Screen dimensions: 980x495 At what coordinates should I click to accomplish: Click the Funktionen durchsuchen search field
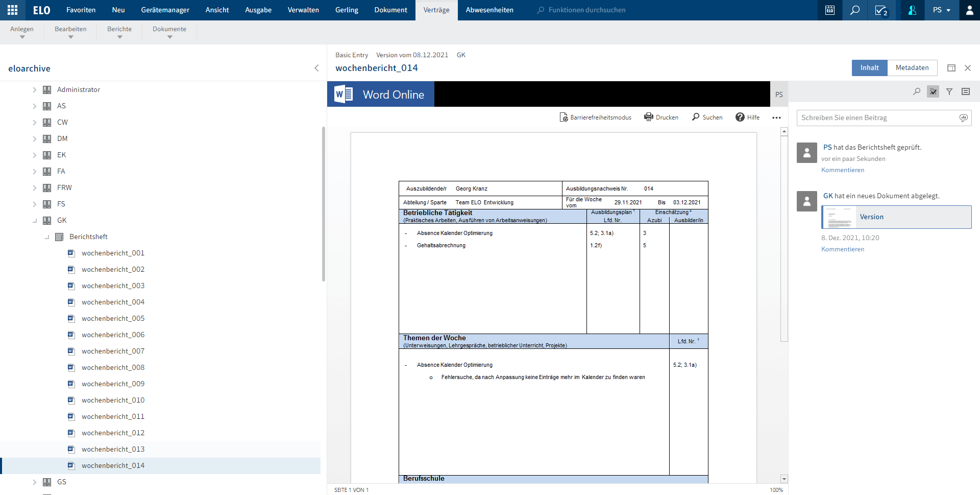point(587,10)
